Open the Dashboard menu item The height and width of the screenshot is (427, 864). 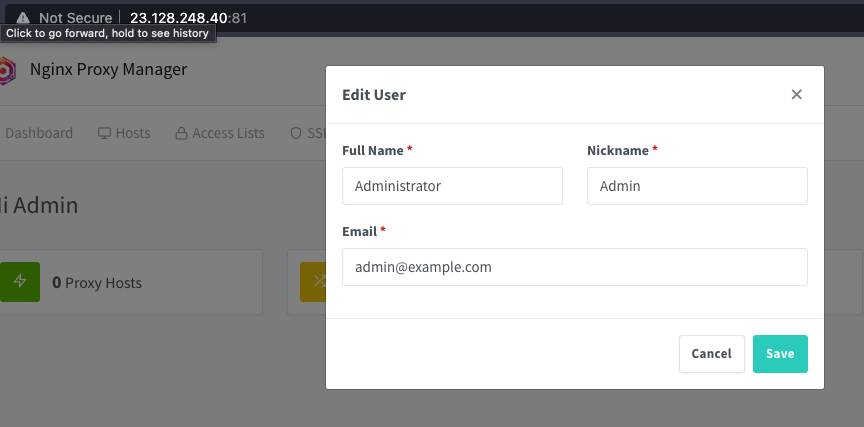(39, 133)
